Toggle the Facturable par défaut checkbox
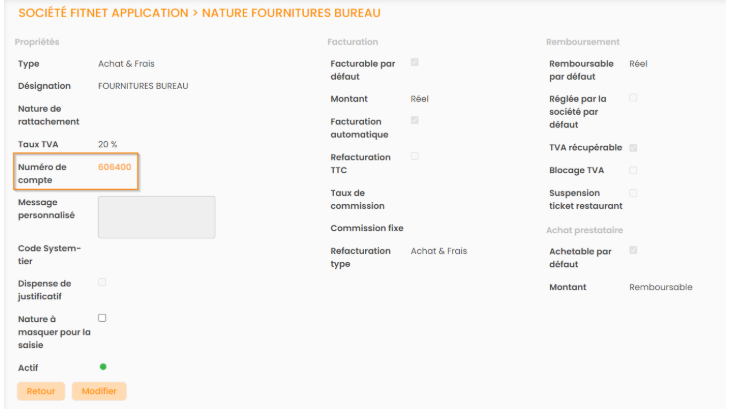 click(x=415, y=63)
